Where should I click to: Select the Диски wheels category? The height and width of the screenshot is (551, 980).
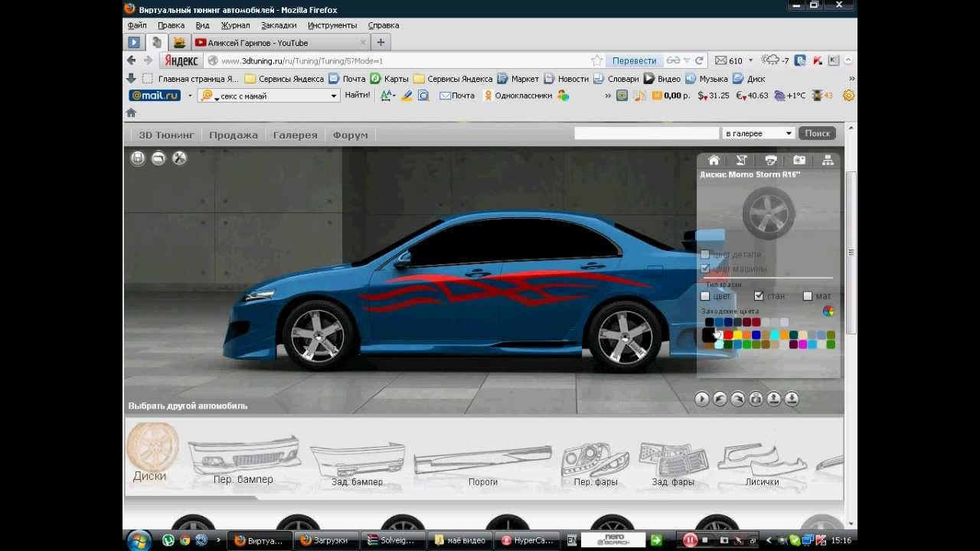tap(152, 453)
